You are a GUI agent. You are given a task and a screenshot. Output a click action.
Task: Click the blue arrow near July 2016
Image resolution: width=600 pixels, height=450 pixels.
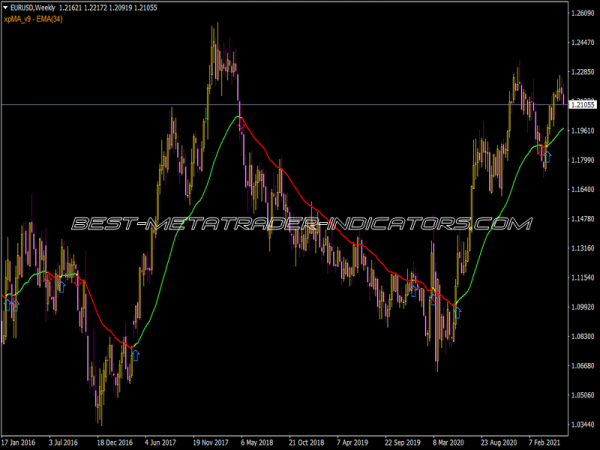pos(61,285)
